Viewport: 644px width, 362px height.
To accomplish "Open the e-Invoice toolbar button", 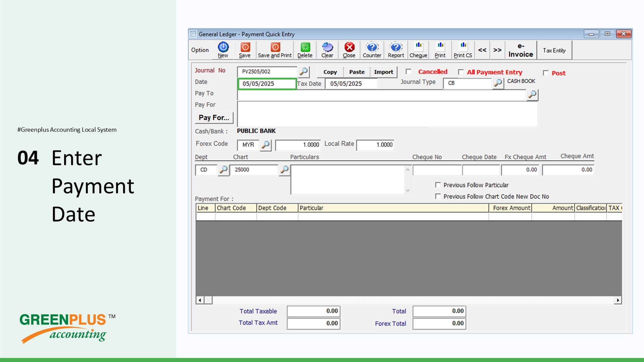I will [x=521, y=50].
